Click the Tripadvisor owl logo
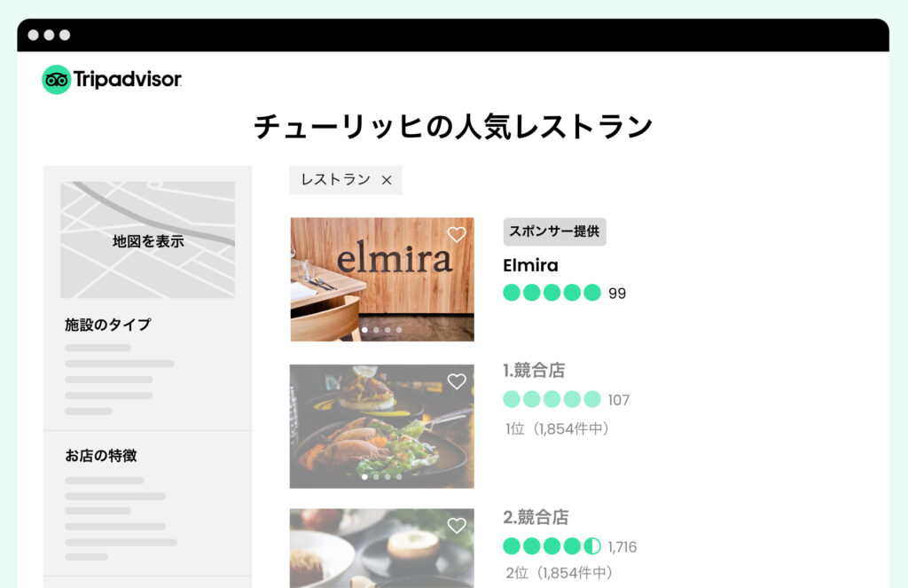This screenshot has height=588, width=908. point(56,79)
